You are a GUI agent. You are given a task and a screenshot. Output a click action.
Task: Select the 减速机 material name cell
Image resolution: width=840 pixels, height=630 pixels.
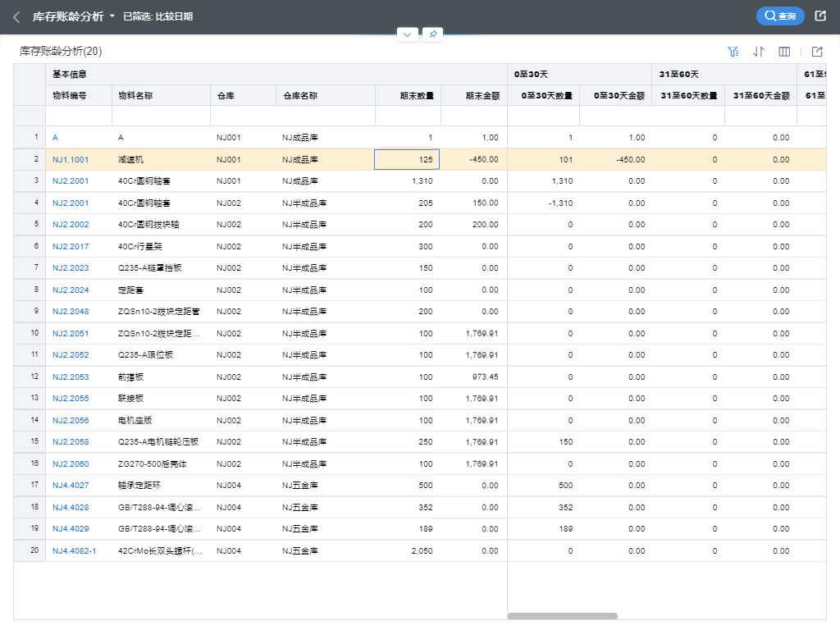click(162, 160)
